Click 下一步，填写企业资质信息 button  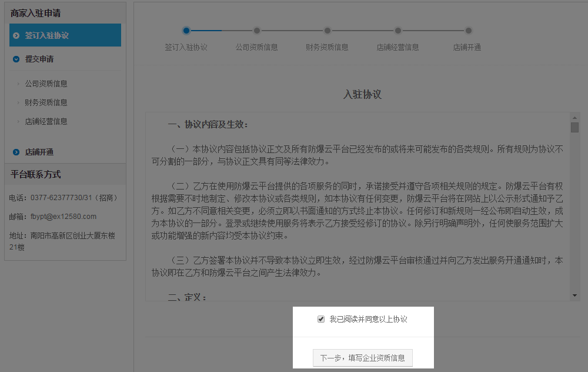[x=363, y=358]
